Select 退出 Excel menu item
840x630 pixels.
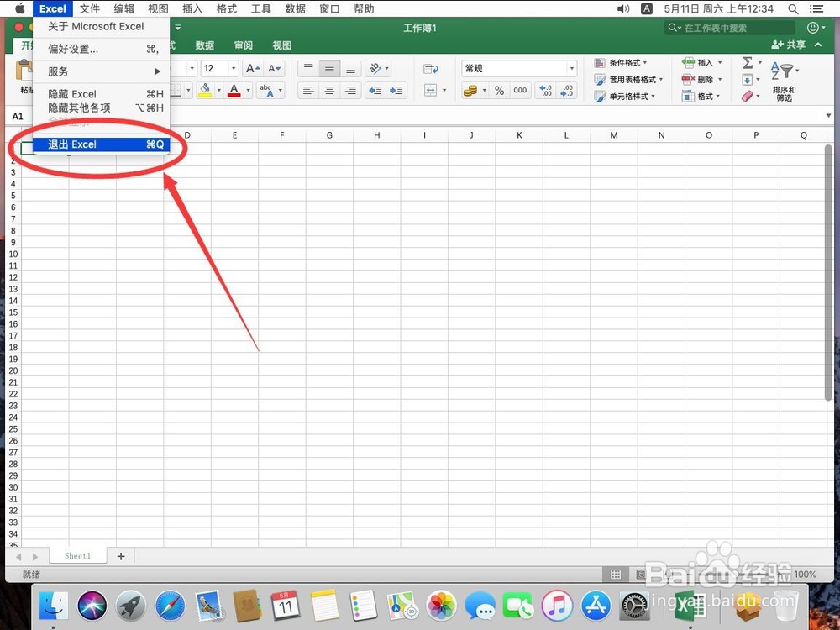point(102,144)
